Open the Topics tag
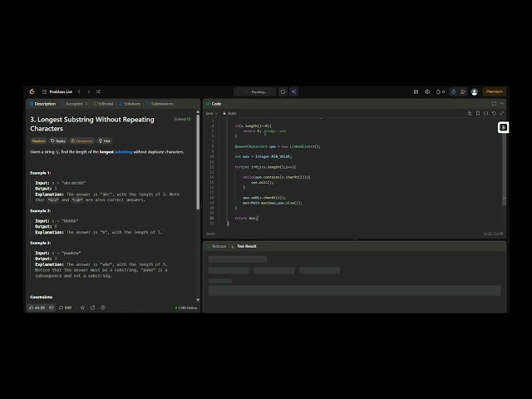Screen dimensions: 532x399 point(57,140)
